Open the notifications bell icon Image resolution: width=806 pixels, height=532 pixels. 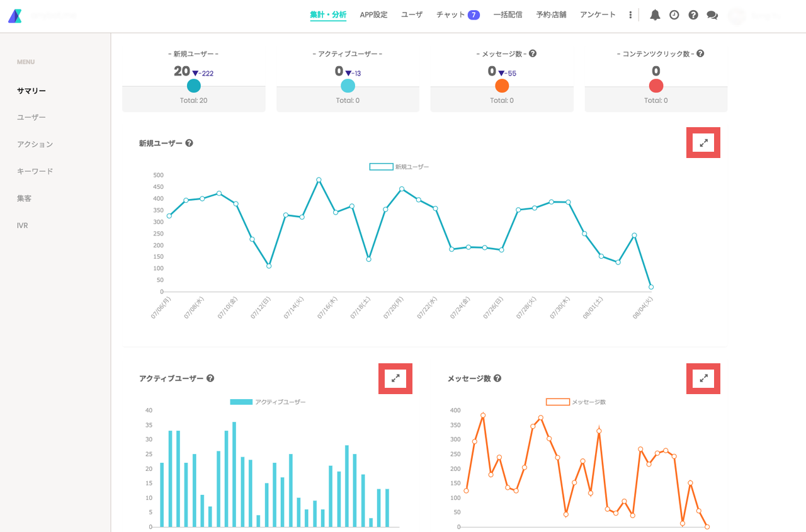coord(655,15)
